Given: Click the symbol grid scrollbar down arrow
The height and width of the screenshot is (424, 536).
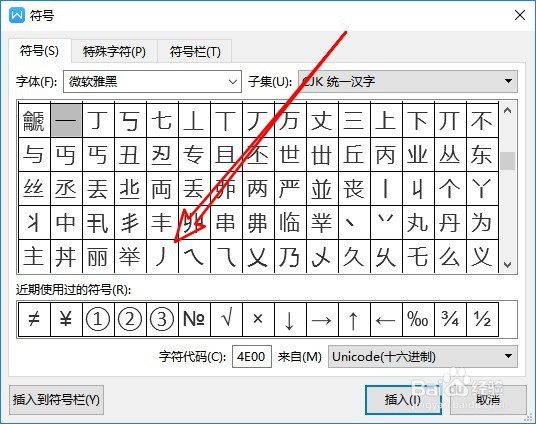Looking at the screenshot, I should click(x=508, y=264).
